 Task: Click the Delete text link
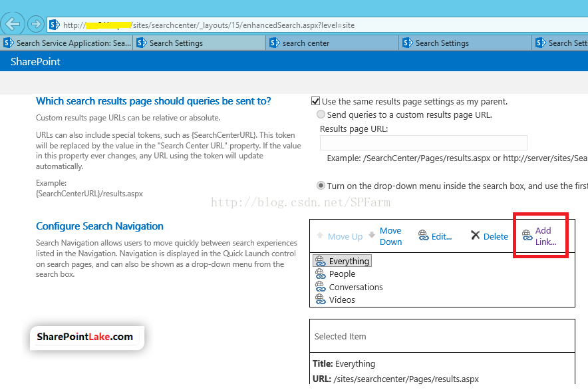point(496,236)
